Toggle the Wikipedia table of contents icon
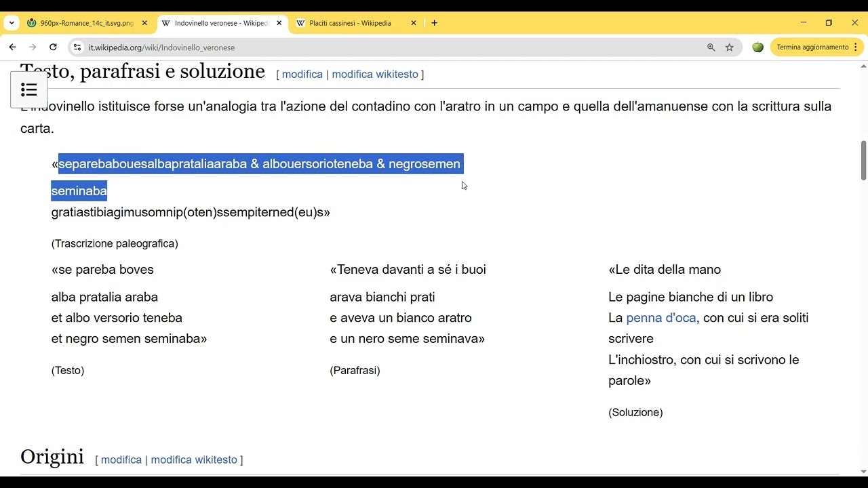The height and width of the screenshot is (488, 868). tap(28, 89)
